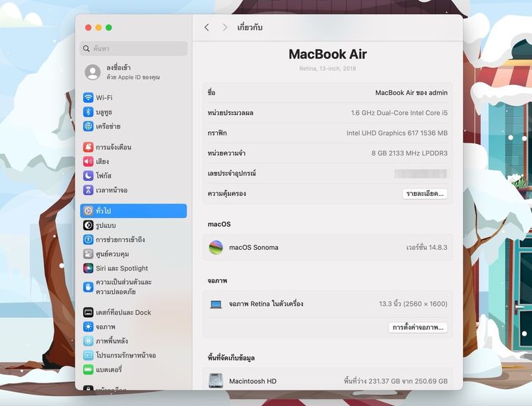Click the ความคุ้มครอง row label
Image resolution: width=532 pixels, height=406 pixels.
click(227, 194)
